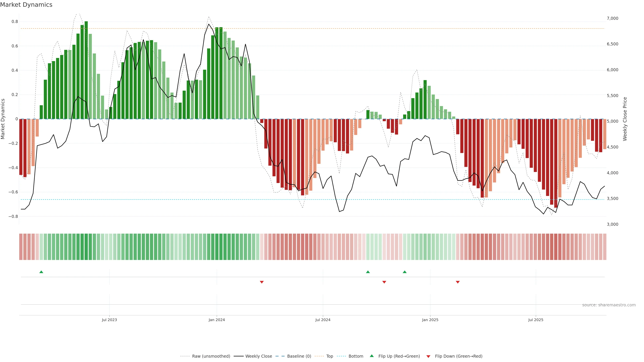
Task: Click the Jan 2025 axis label
Action: coord(430,320)
